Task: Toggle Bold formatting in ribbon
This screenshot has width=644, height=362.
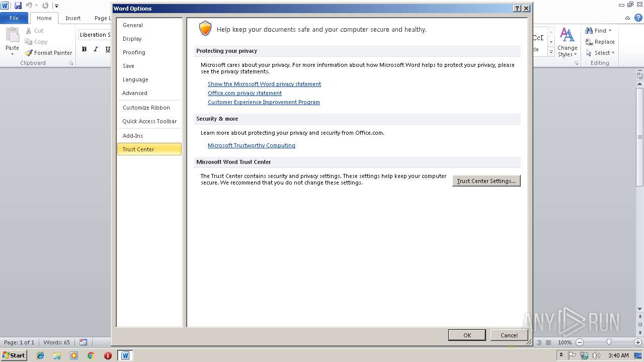Action: 84,49
